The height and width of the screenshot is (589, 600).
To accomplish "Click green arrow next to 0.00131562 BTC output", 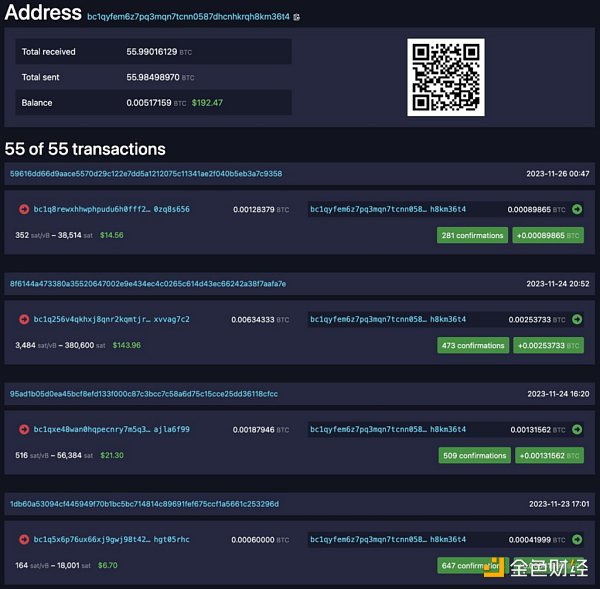I will (x=576, y=429).
